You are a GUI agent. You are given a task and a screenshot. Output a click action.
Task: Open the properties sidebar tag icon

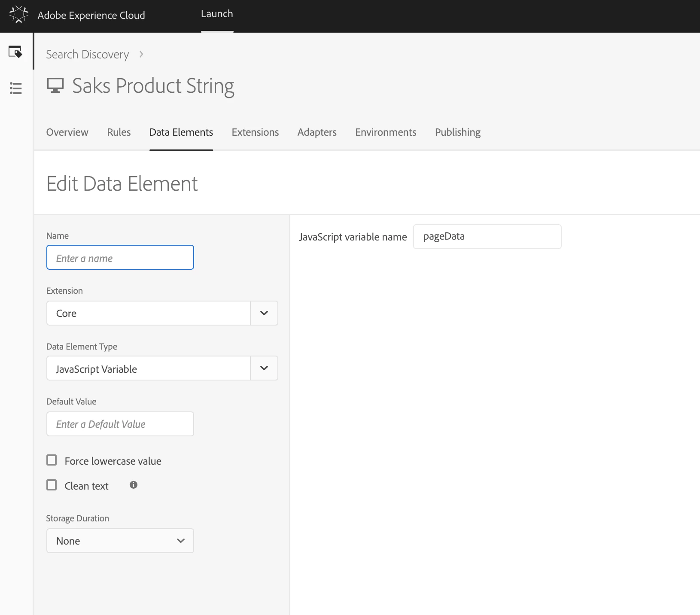coord(15,52)
